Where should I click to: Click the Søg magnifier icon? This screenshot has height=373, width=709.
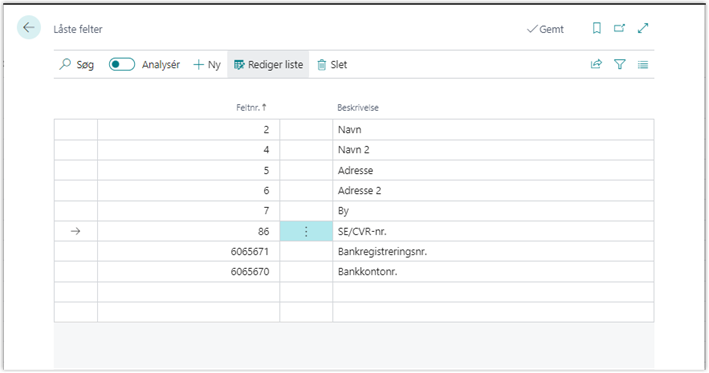65,64
